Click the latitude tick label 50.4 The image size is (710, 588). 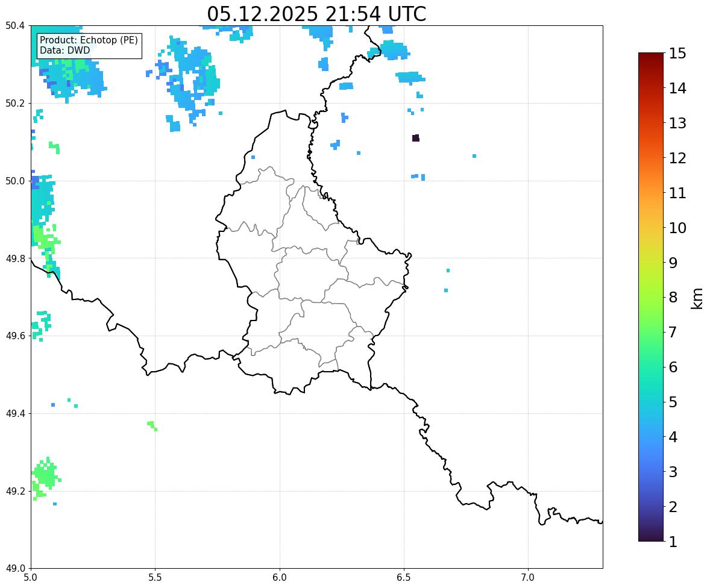(15, 26)
